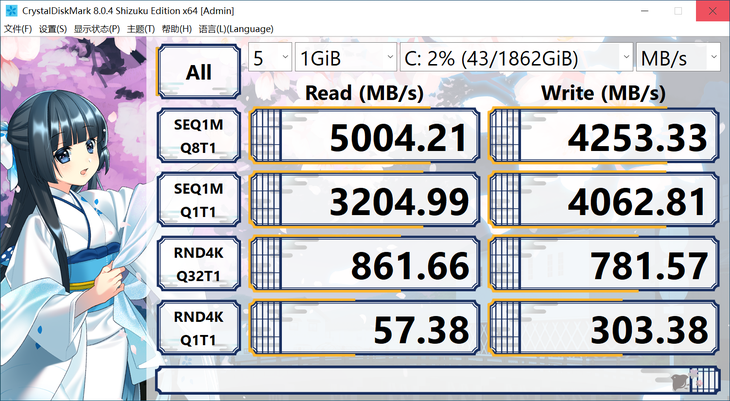Viewport: 730px width, 401px height.
Task: Open the 文件(F) menu
Action: [18, 29]
